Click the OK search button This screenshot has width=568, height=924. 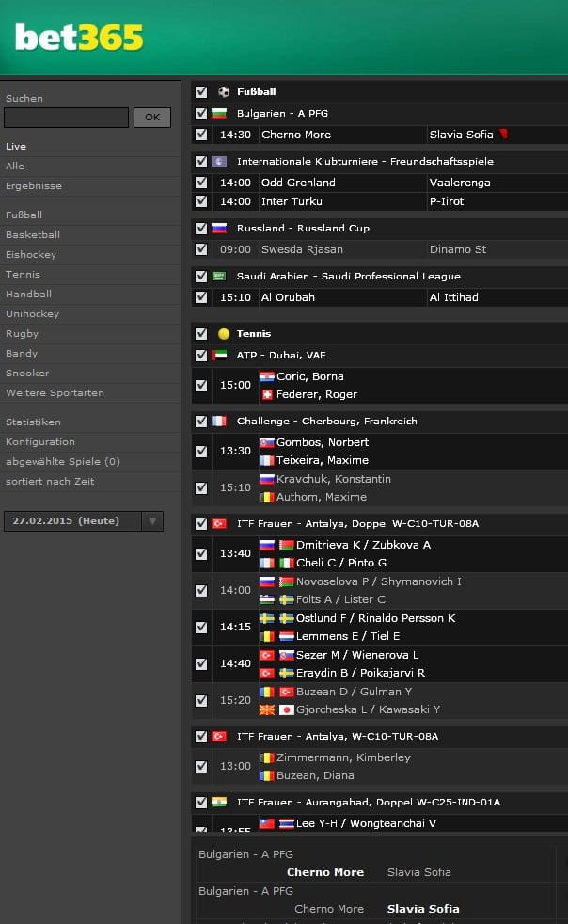click(152, 118)
